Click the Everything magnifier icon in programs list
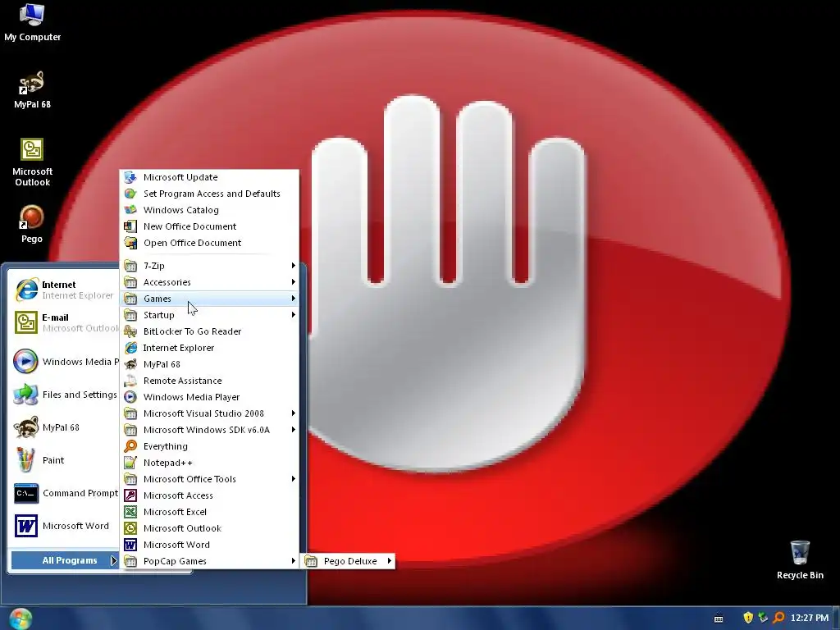Image resolution: width=840 pixels, height=630 pixels. (x=130, y=445)
